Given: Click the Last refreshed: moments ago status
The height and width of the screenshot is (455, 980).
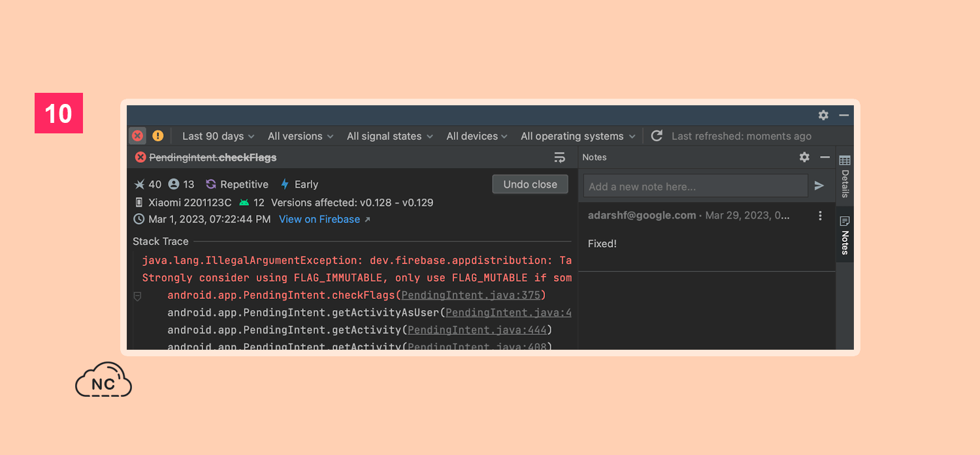Looking at the screenshot, I should tap(742, 136).
